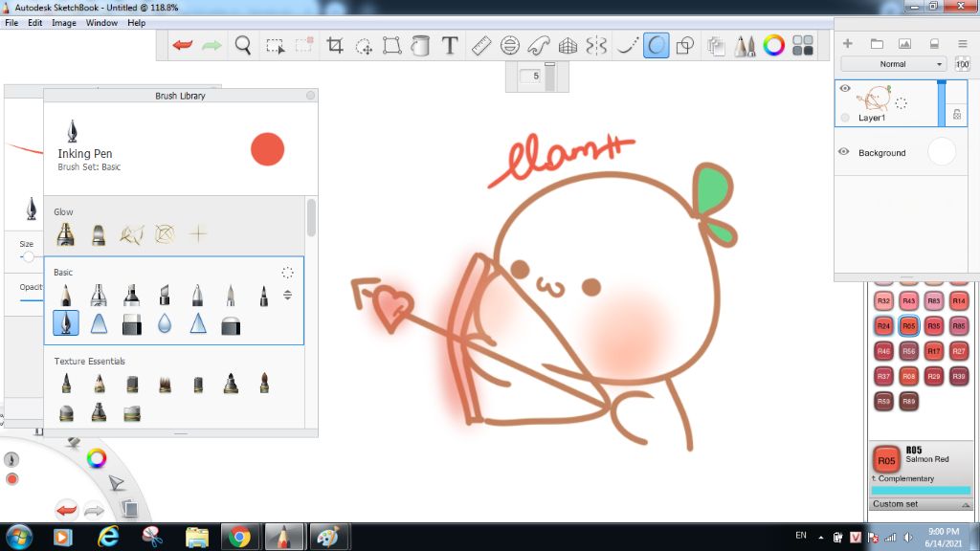
Task: Open the layer panel hamburger menu
Action: (x=963, y=43)
